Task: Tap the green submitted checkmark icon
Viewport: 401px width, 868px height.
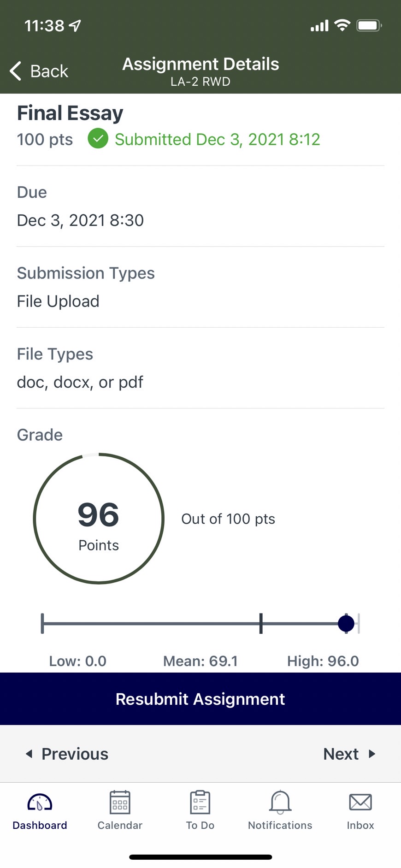Action: [x=98, y=139]
